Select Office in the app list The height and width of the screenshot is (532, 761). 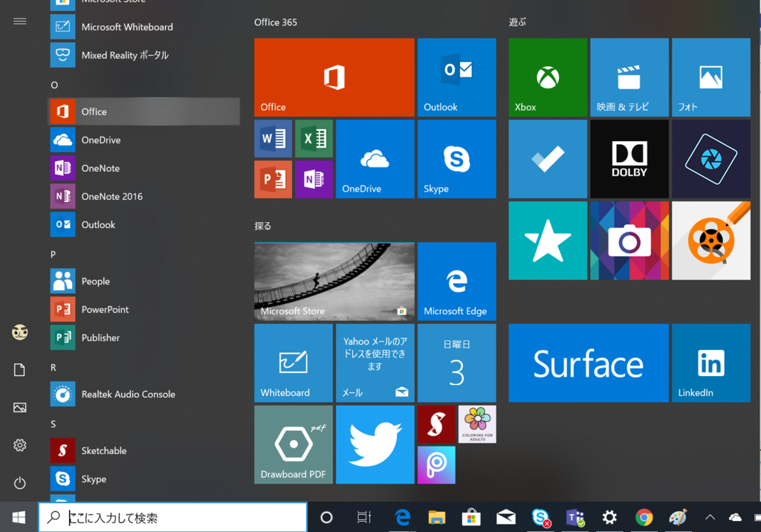pyautogui.click(x=144, y=111)
